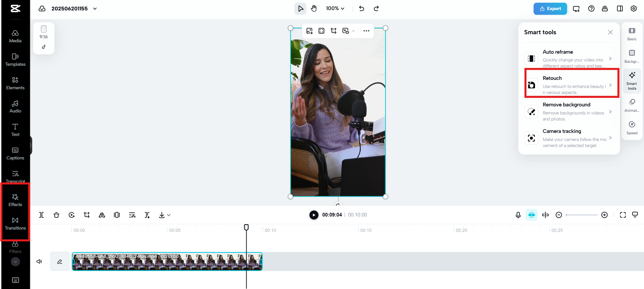Expand the picture-in-picture options arrow above the canvas
Viewport: 644px width, 289px height.
click(x=353, y=31)
